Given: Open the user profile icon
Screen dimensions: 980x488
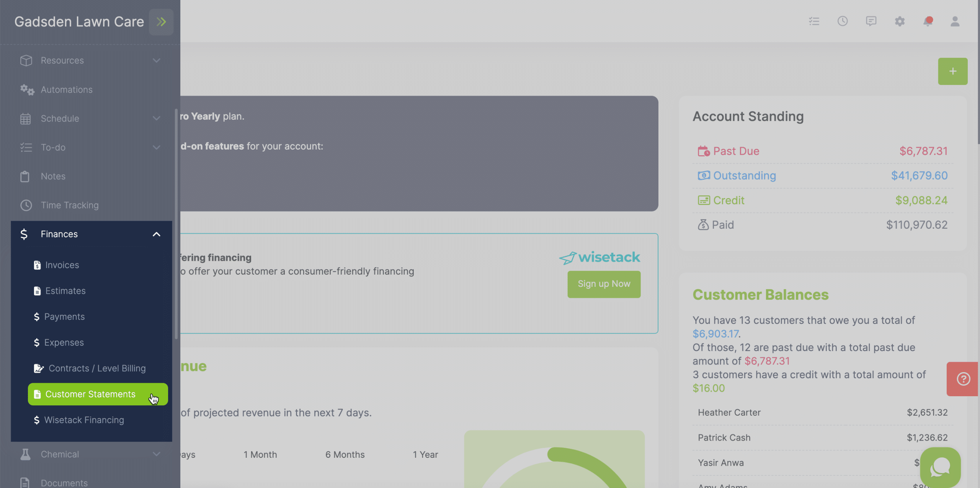Looking at the screenshot, I should [x=955, y=21].
